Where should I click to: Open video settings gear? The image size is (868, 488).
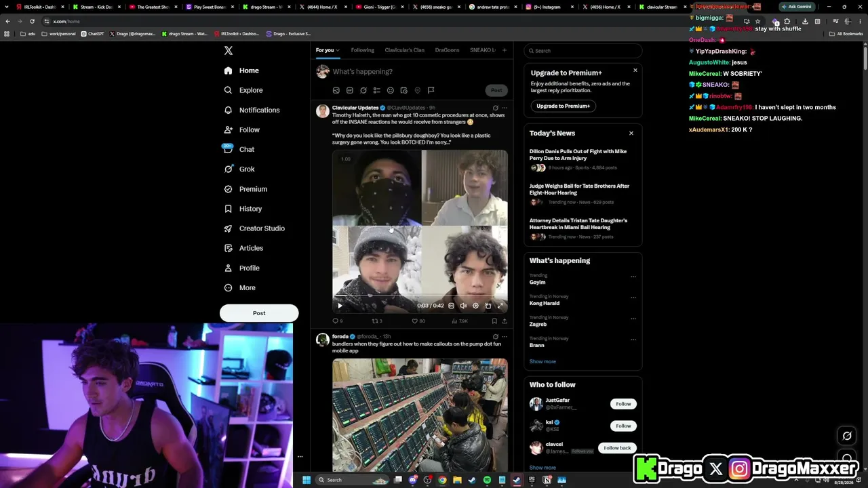(475, 306)
